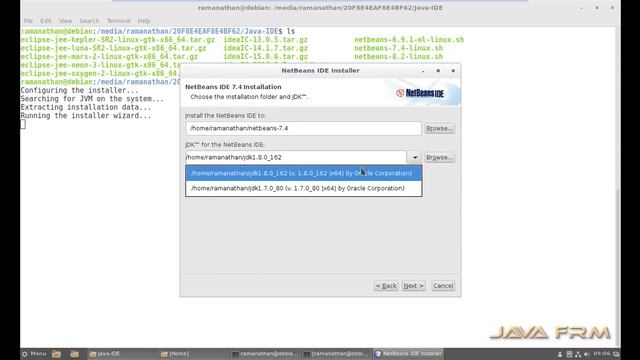
Task: Minimize the NetBeans IDE Installer window
Action: pyautogui.click(x=423, y=71)
